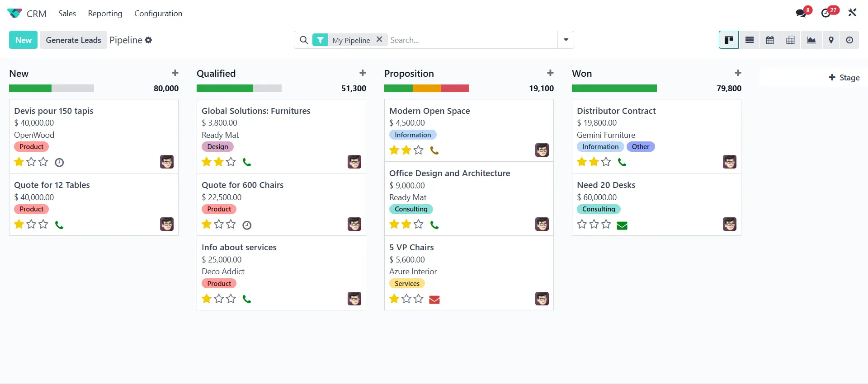Open the Quote for 600 Chairs card
The width and height of the screenshot is (868, 384).
tap(281, 205)
